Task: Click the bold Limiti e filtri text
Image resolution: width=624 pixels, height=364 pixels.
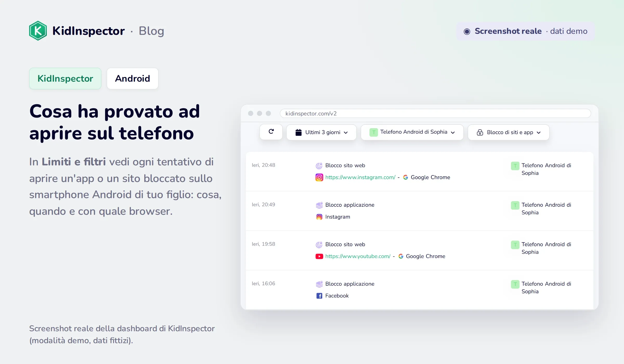Action: pyautogui.click(x=74, y=162)
